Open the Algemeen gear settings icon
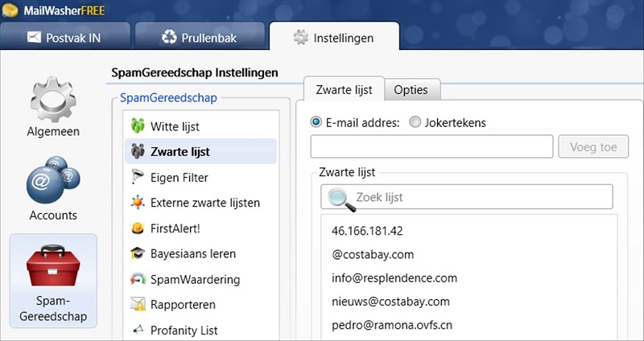 point(53,99)
